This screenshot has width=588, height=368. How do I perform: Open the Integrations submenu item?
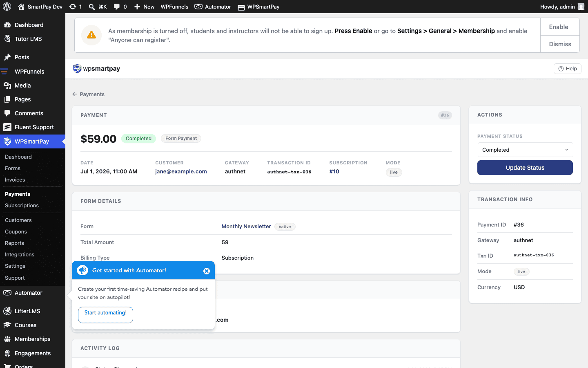20,254
